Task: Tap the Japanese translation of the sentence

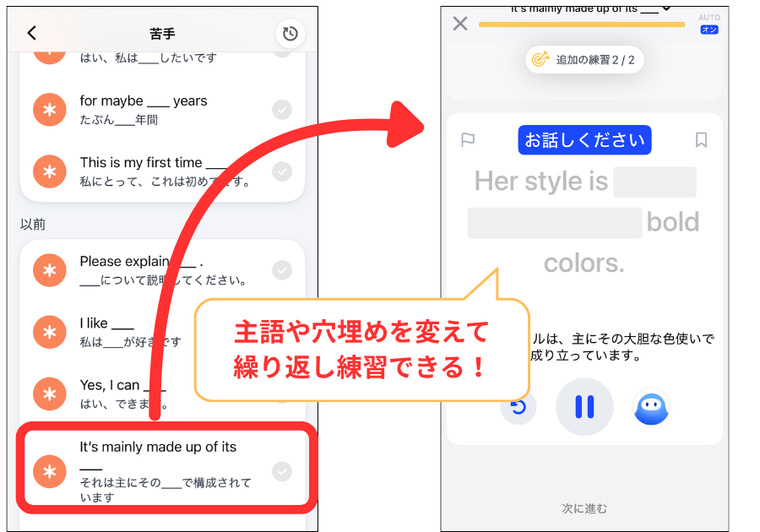Action: (622, 347)
